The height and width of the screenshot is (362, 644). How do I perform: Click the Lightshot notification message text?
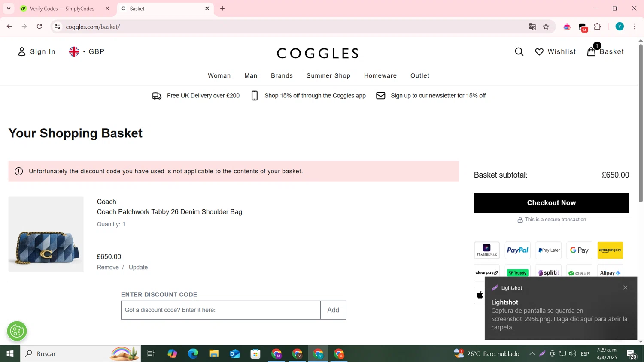point(559,319)
